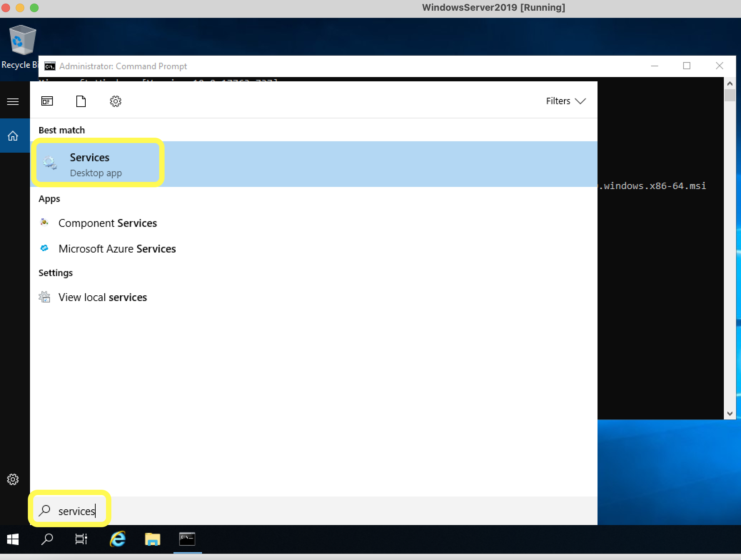
Task: Go to the Home tab in sidebar
Action: 13,136
